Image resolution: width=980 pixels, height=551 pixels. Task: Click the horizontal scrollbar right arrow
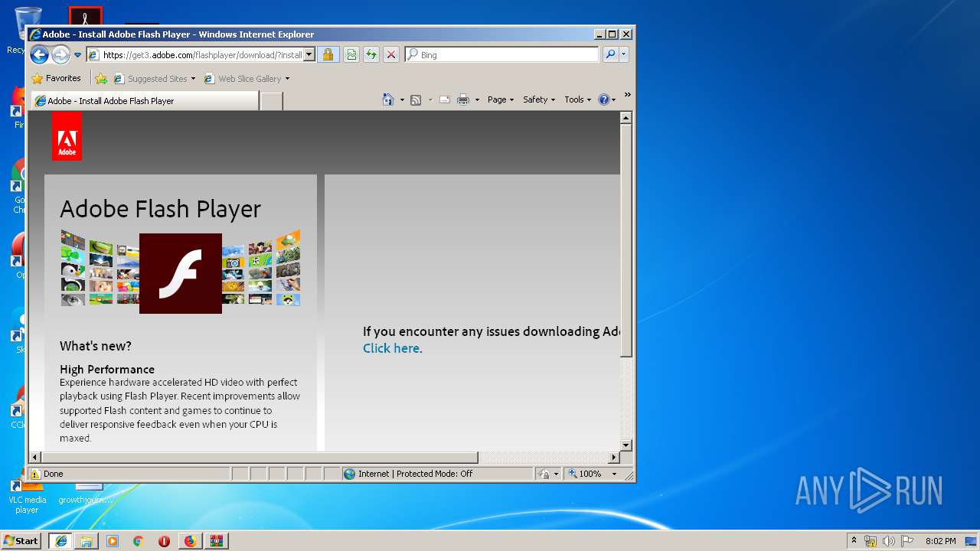coord(613,458)
